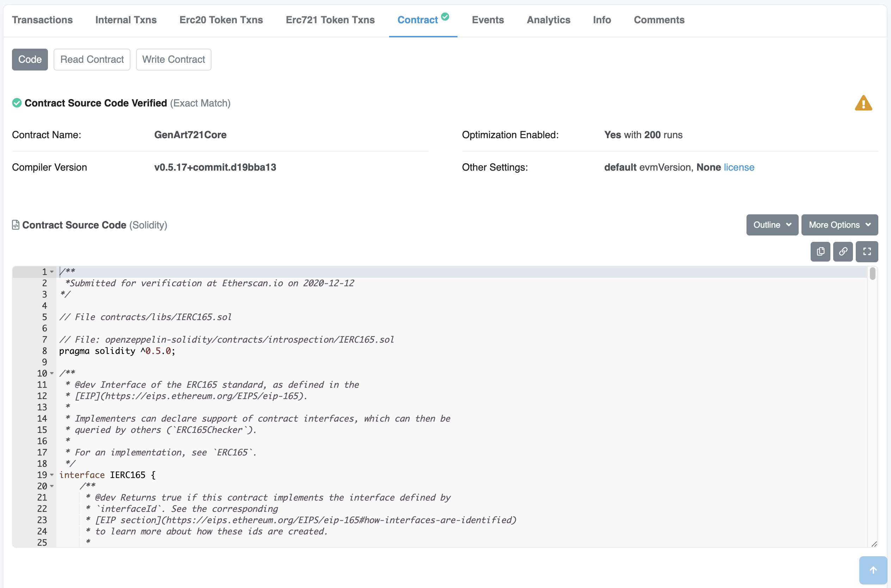Click the Read Contract button
This screenshot has height=588, width=891.
(92, 59)
